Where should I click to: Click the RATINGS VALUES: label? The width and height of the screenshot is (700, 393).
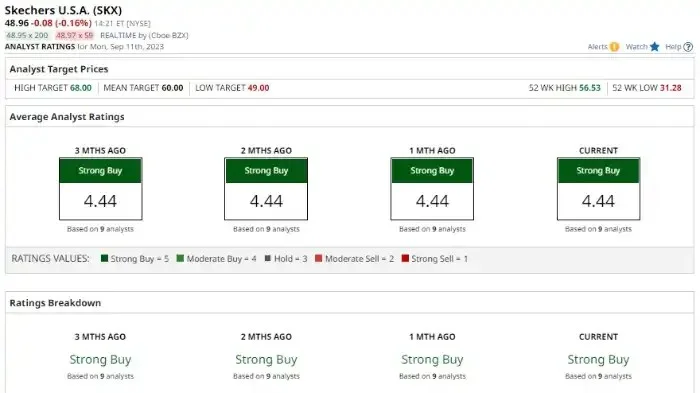click(x=50, y=259)
